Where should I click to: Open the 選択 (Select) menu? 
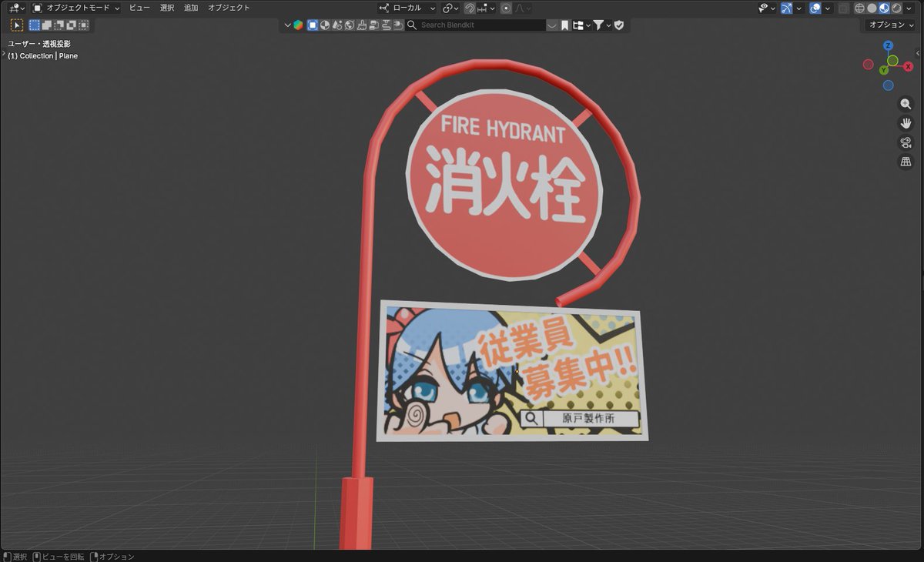[x=167, y=8]
